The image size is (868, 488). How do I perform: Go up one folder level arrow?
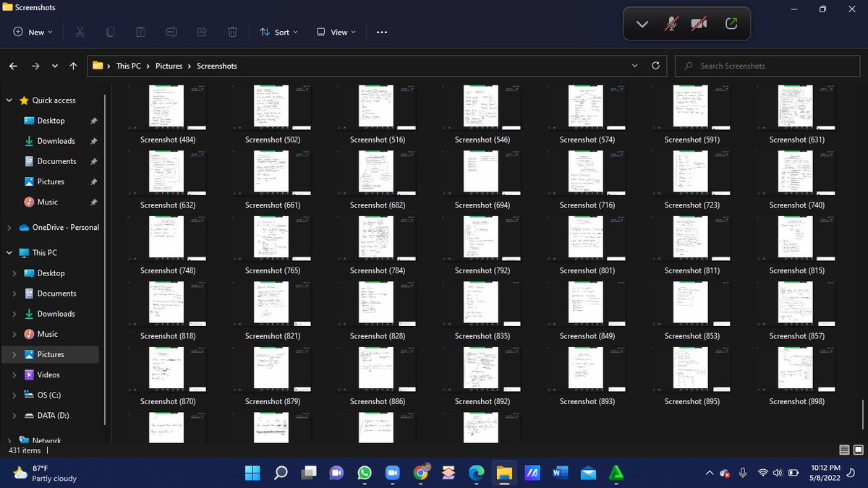point(73,66)
